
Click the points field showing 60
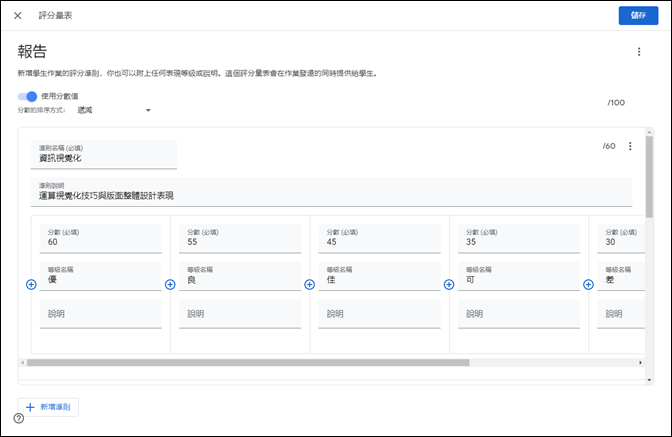(101, 238)
